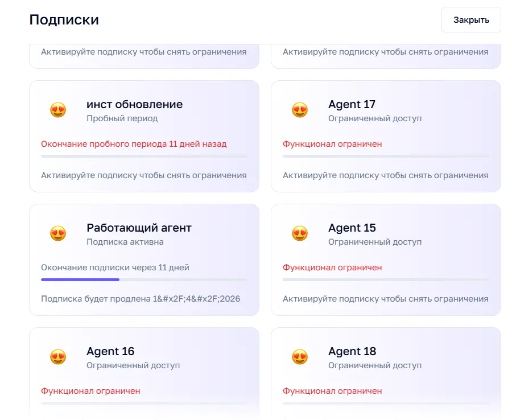
Task: Click the Функционал ограничен warning on Agent 18
Action: pyautogui.click(x=332, y=391)
